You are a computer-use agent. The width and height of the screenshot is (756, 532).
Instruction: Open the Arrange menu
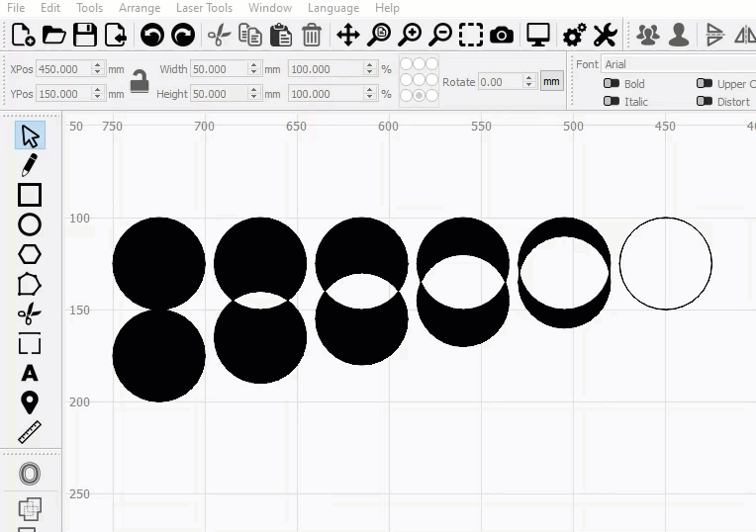tap(140, 8)
